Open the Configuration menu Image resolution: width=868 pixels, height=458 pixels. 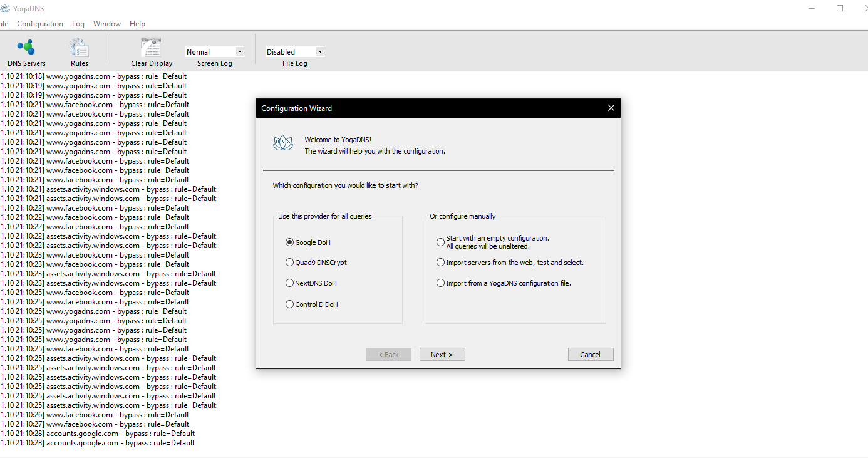pos(40,24)
